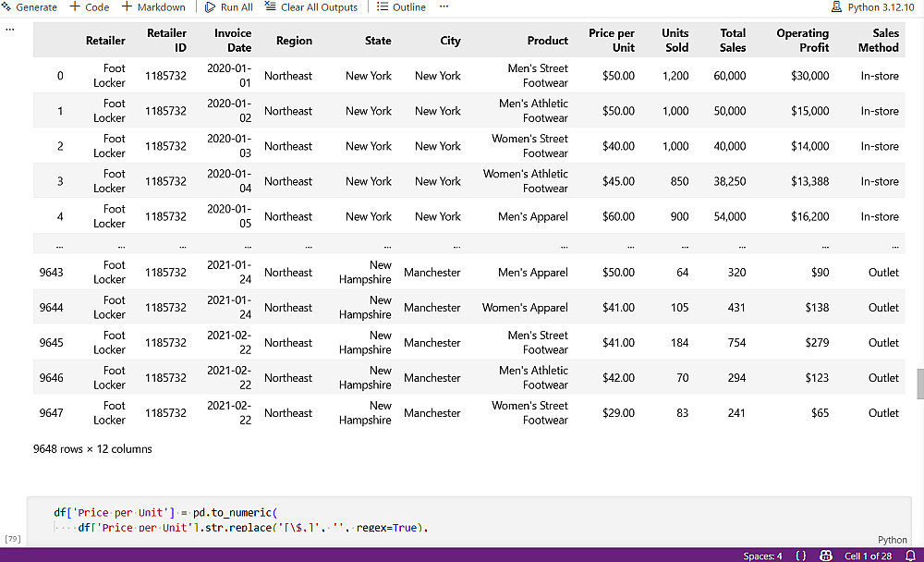Add a new Markdown cell
Image resolution: width=924 pixels, height=562 pixels.
(153, 7)
